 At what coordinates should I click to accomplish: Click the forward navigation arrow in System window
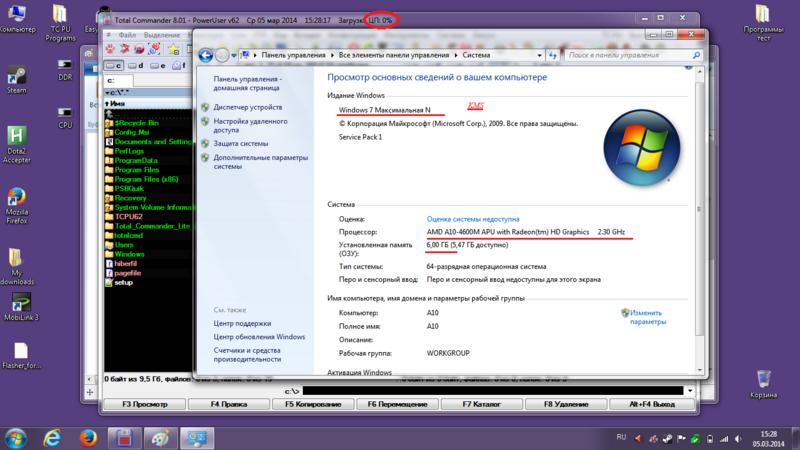click(x=222, y=55)
